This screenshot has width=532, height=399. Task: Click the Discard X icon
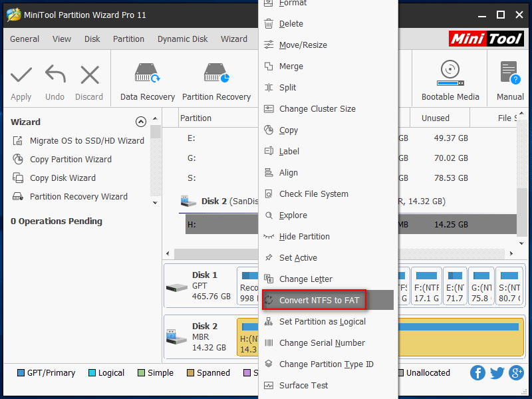(x=90, y=75)
